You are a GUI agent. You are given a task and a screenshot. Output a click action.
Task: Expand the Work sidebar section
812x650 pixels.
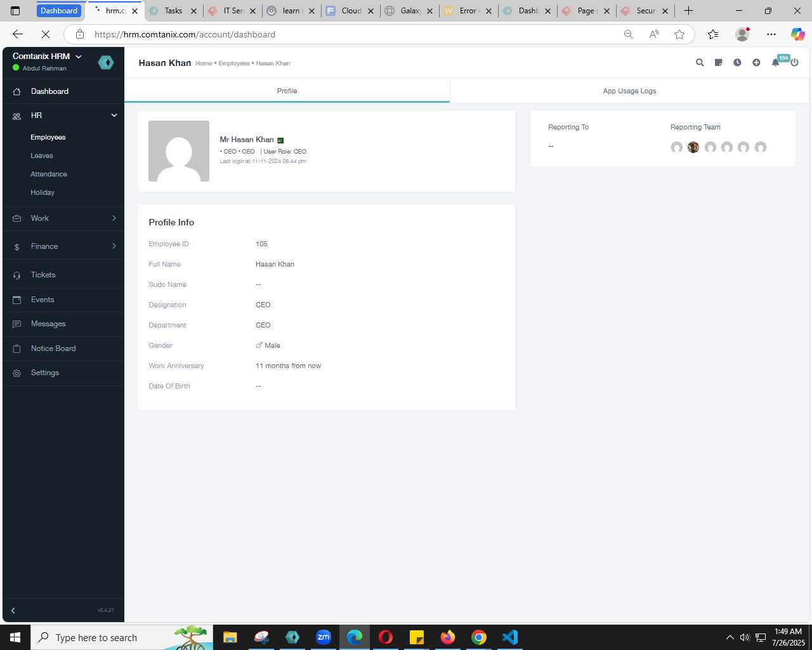pos(63,218)
